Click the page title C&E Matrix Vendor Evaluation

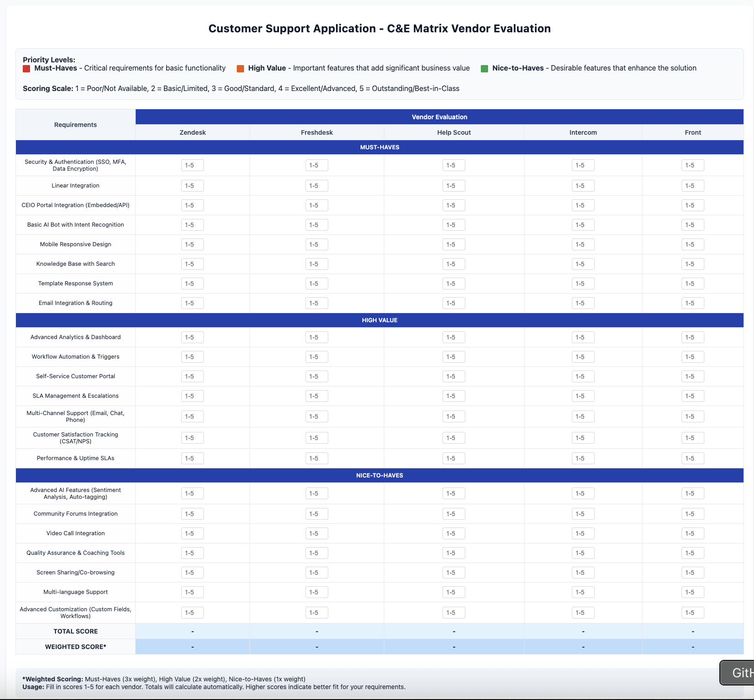pos(380,29)
